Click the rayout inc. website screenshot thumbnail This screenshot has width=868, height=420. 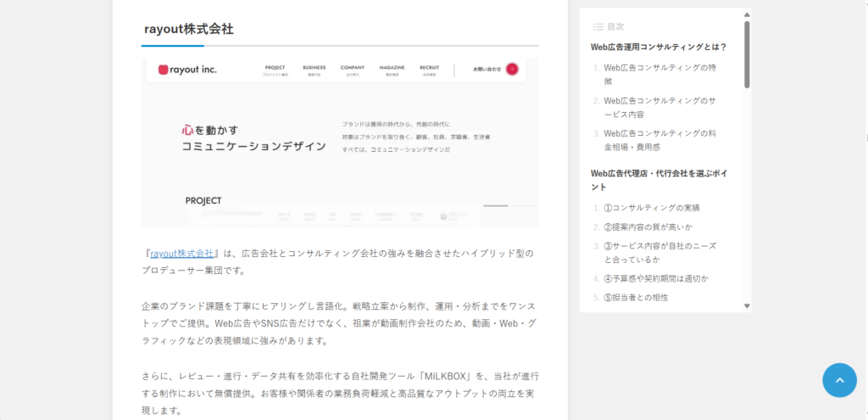[340, 143]
